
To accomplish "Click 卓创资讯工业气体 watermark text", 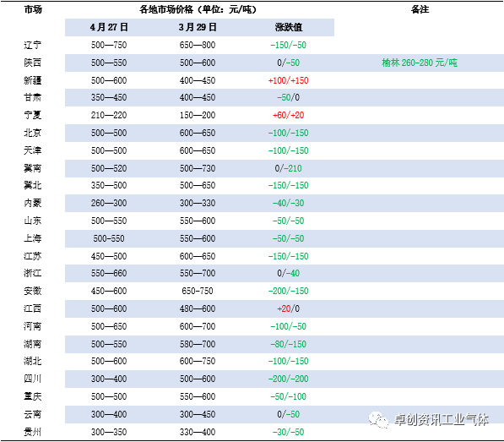I will click(x=441, y=419).
